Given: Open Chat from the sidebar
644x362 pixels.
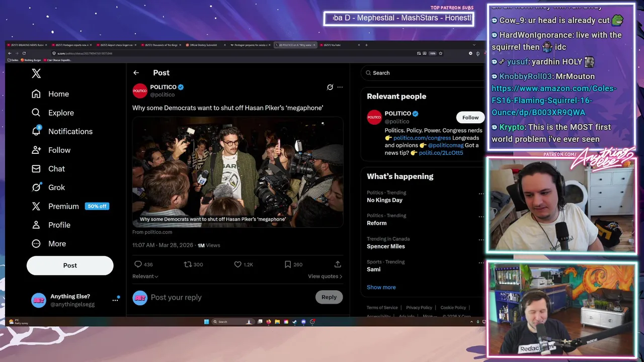Looking at the screenshot, I should coord(48,168).
